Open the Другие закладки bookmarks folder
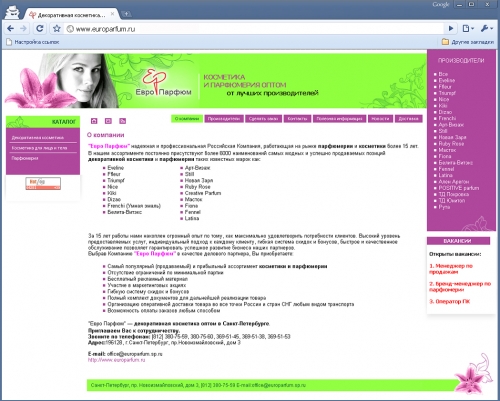This screenshot has height=401, width=500. [x=468, y=42]
